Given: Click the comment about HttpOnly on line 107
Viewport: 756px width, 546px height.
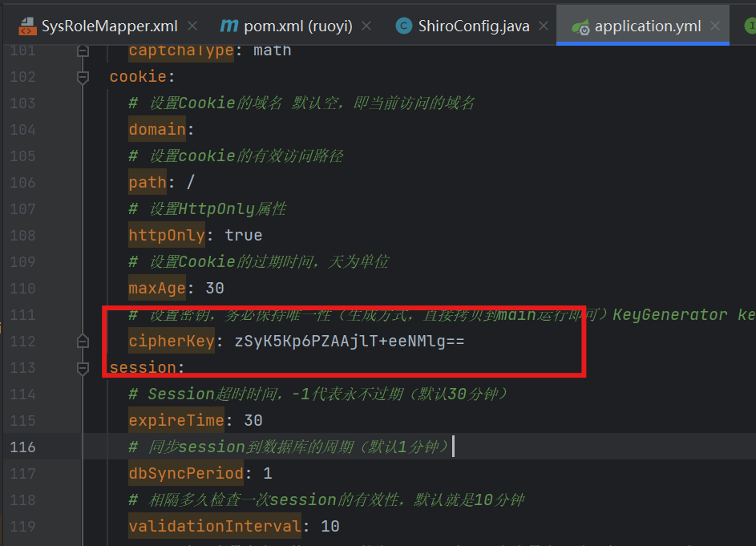Looking at the screenshot, I should (x=208, y=208).
